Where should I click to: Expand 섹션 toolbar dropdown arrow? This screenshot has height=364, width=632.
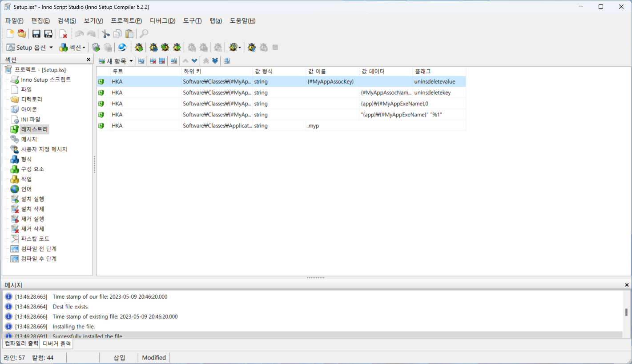(x=84, y=47)
